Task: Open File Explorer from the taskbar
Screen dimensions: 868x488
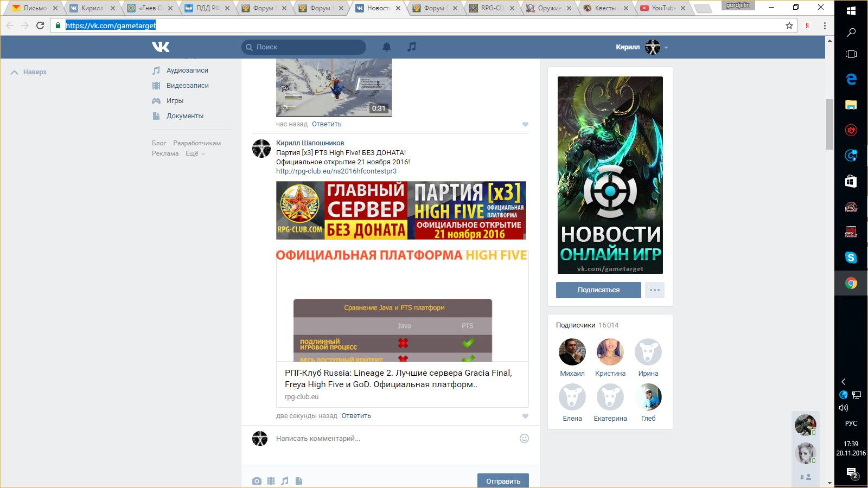Action: 851,105
